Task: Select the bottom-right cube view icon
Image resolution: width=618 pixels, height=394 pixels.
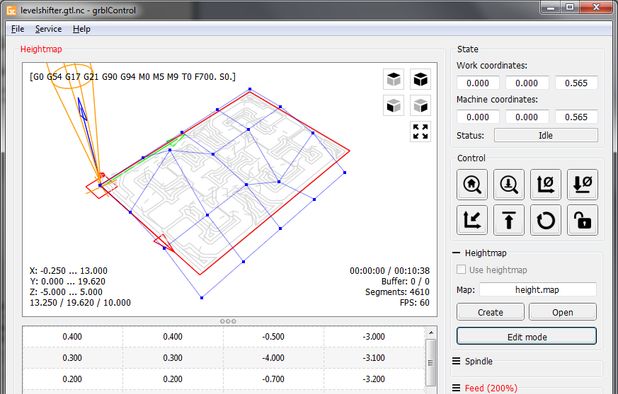Action: pyautogui.click(x=420, y=105)
